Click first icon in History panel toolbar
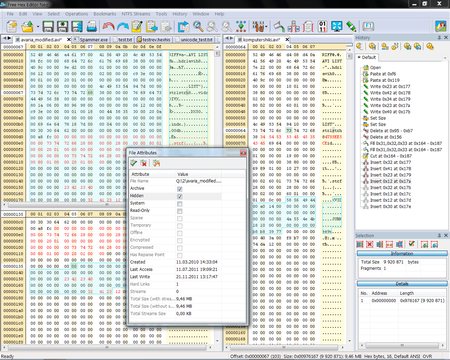Image resolution: width=450 pixels, height=360 pixels. pos(359,46)
